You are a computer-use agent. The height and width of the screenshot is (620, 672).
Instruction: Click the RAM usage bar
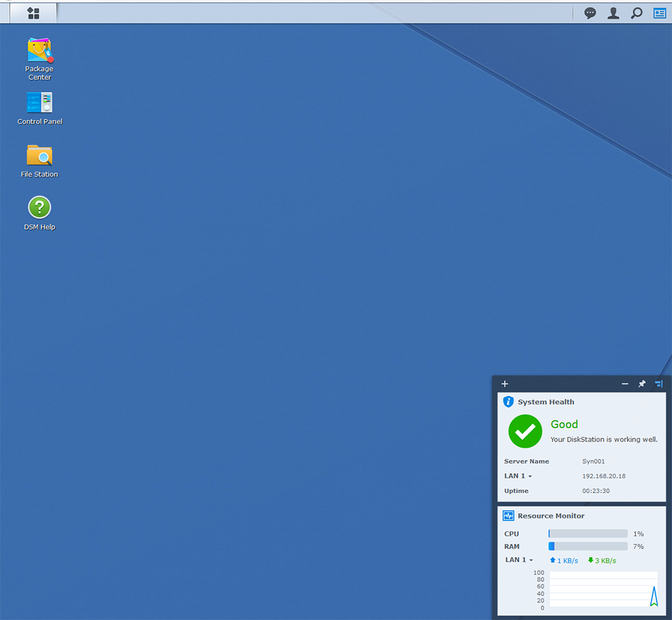click(587, 546)
